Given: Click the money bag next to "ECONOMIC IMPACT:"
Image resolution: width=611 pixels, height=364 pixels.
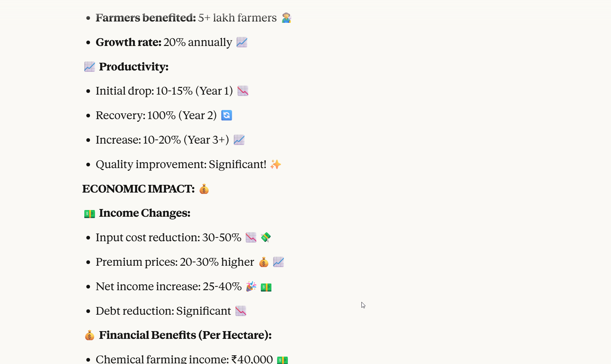Looking at the screenshot, I should click(x=204, y=189).
